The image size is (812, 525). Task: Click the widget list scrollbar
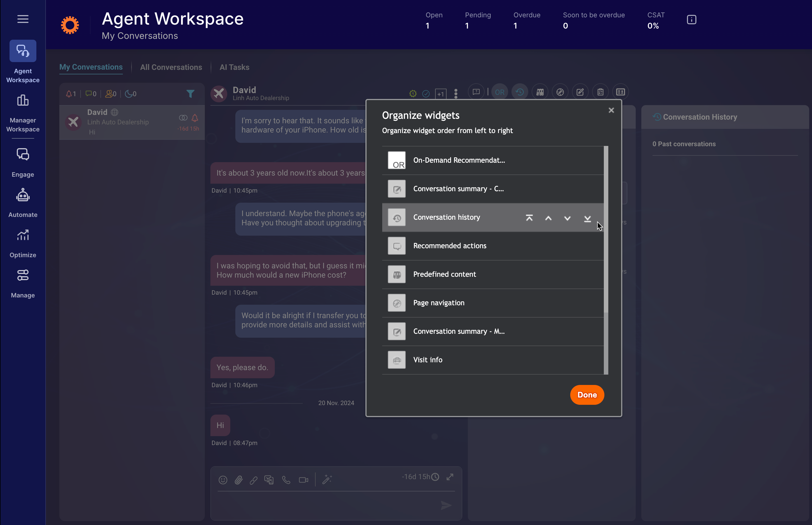pyautogui.click(x=606, y=229)
